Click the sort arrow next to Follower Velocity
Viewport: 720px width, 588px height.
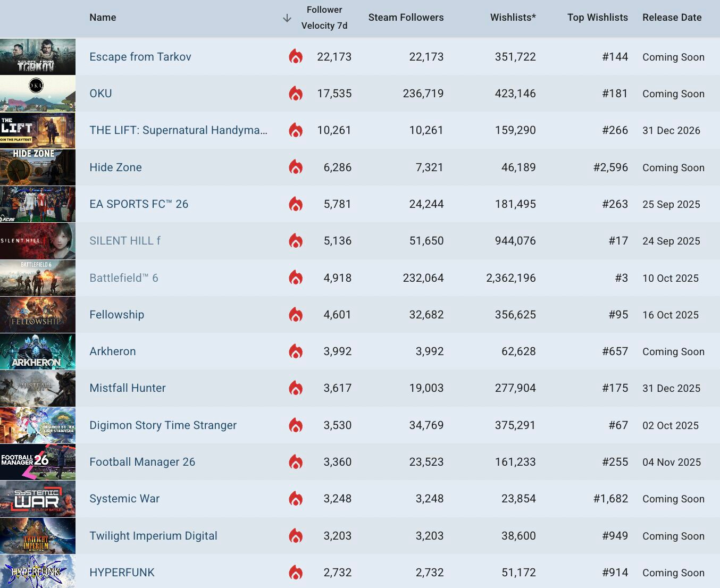click(287, 18)
